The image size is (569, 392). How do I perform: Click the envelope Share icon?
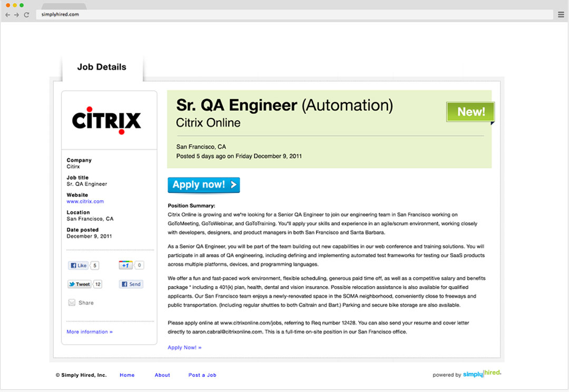[72, 302]
